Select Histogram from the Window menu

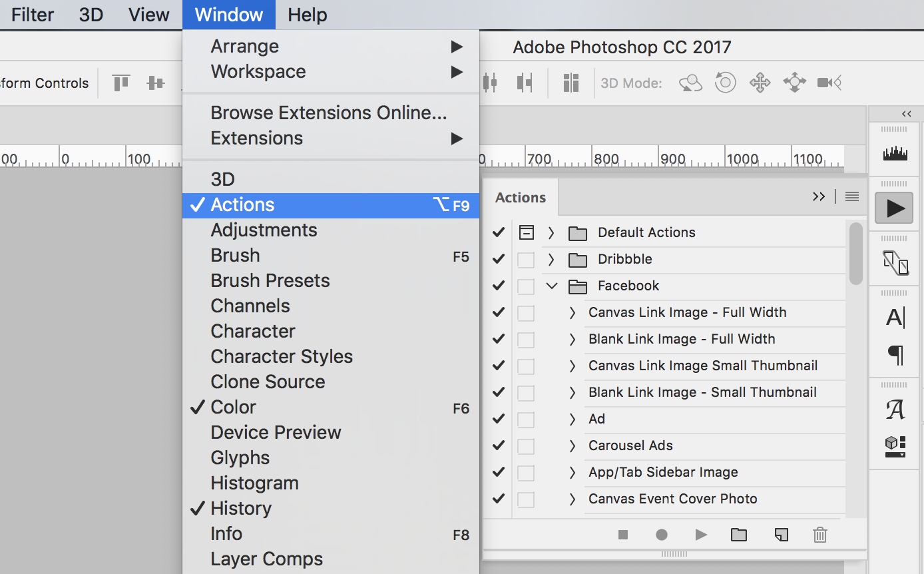click(x=254, y=482)
